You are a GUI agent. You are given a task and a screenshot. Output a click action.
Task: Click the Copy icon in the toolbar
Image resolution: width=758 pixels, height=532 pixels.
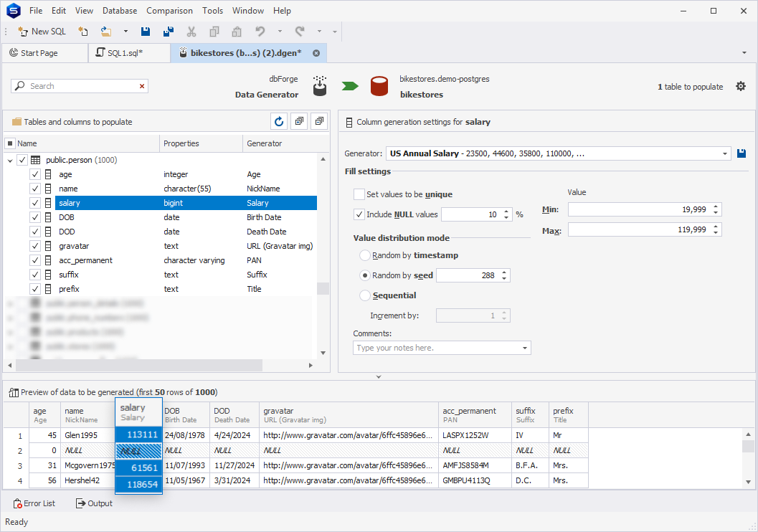[214, 32]
